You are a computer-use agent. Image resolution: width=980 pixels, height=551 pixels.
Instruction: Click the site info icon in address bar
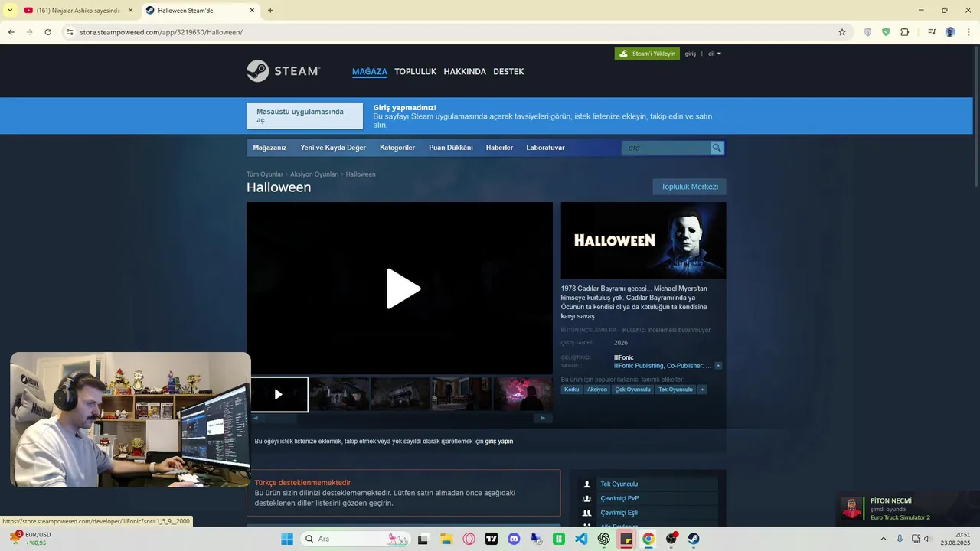click(x=70, y=32)
